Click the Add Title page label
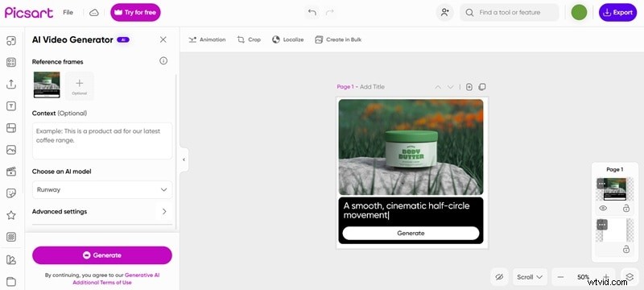 tap(372, 87)
